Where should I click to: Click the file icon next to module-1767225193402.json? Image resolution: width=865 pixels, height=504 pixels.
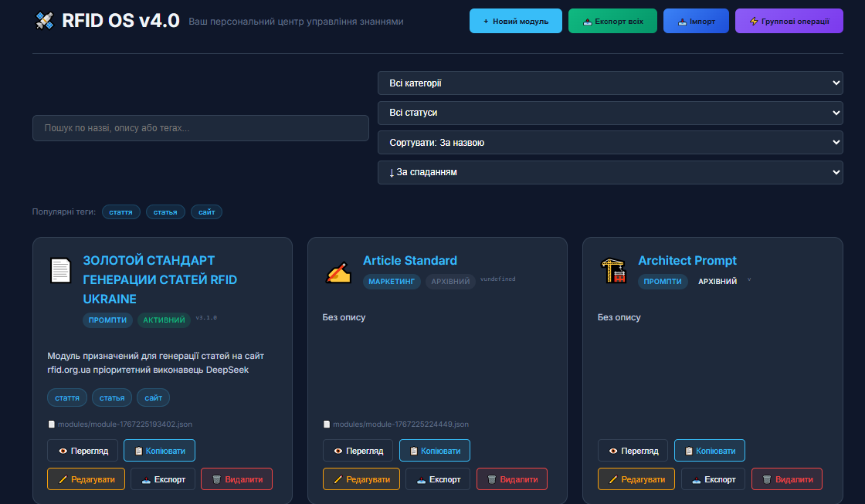tap(51, 424)
